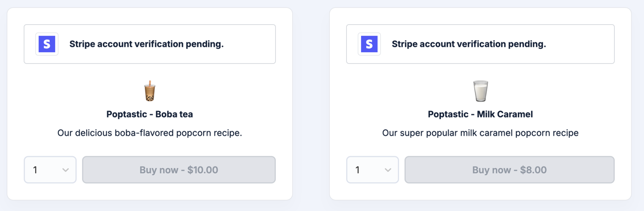Click the chevron arrow beside Milk Caramel quantity
This screenshot has height=211, width=644.
(388, 170)
